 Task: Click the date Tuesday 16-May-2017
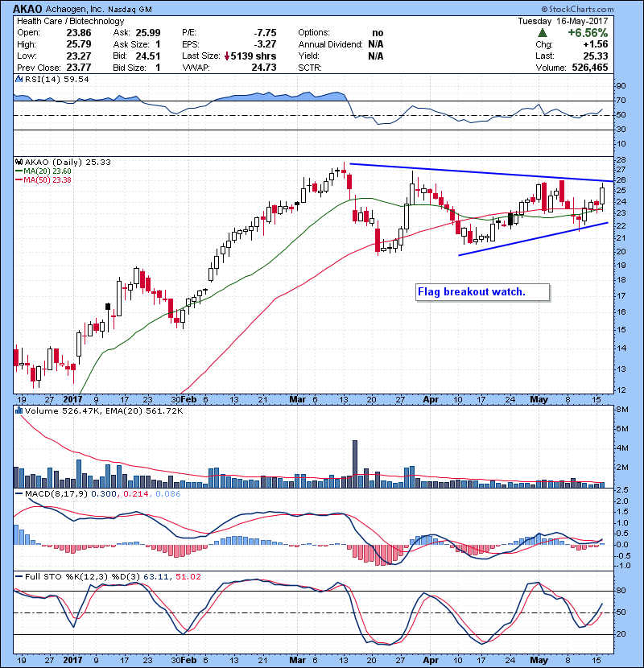tap(563, 21)
